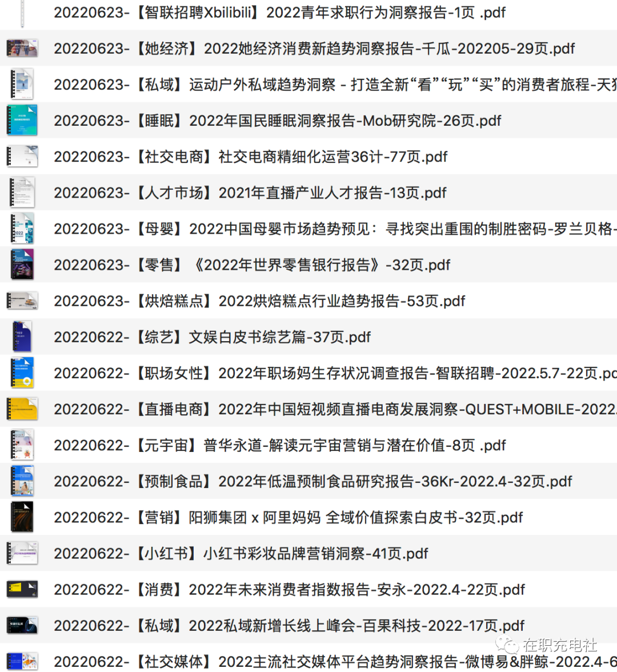
Task: Click icon of 烘焙糕点行业趋势报告 PDF
Action: (x=22, y=301)
